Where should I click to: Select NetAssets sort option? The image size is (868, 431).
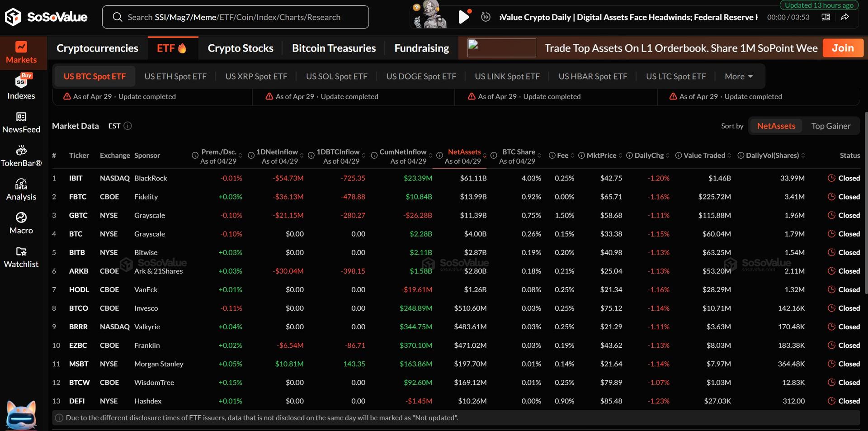(776, 126)
